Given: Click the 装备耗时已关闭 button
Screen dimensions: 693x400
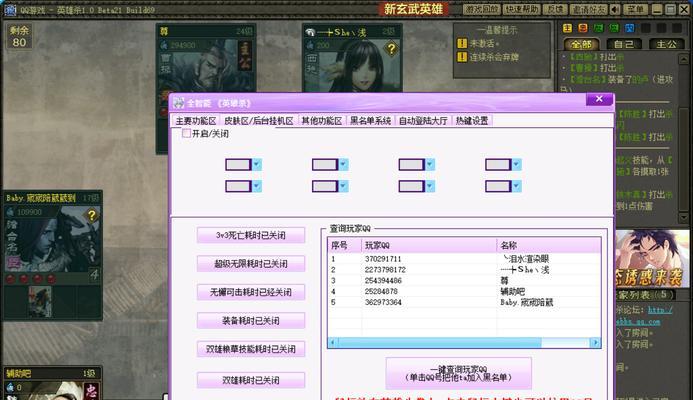Looking at the screenshot, I should (251, 320).
